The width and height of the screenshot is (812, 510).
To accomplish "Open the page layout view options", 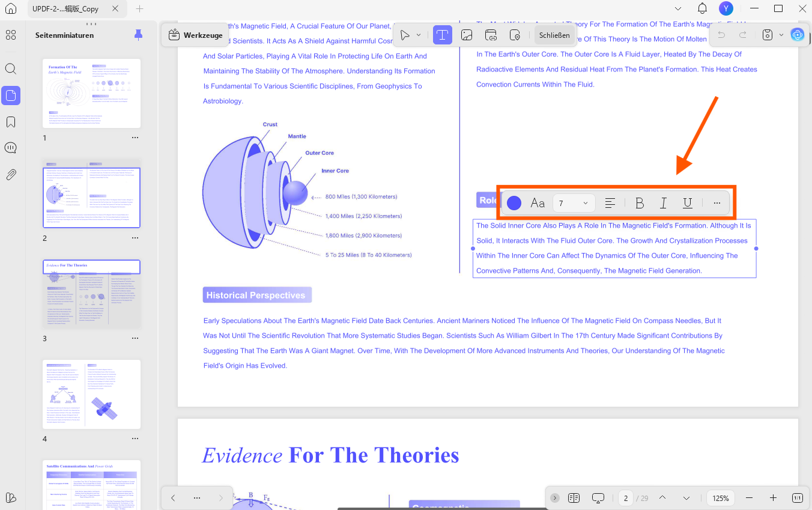I will coord(574,498).
